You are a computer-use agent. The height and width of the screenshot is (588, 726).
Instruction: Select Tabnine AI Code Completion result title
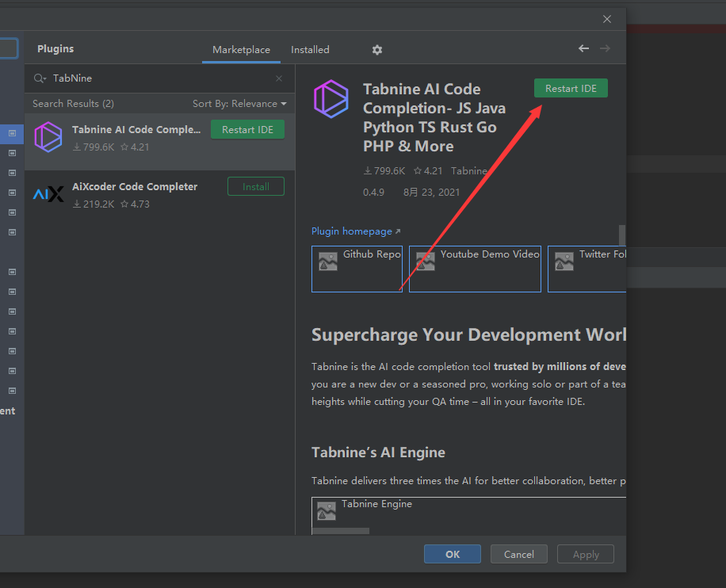click(x=136, y=130)
